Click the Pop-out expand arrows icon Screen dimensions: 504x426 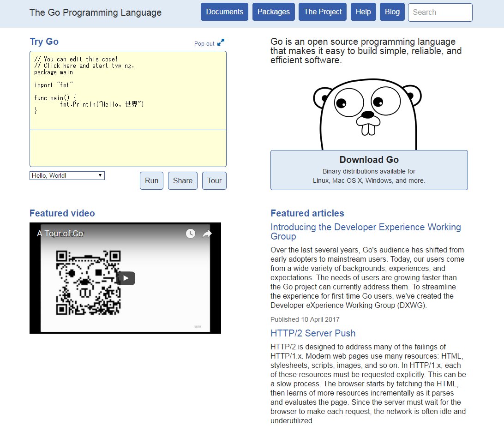click(221, 42)
